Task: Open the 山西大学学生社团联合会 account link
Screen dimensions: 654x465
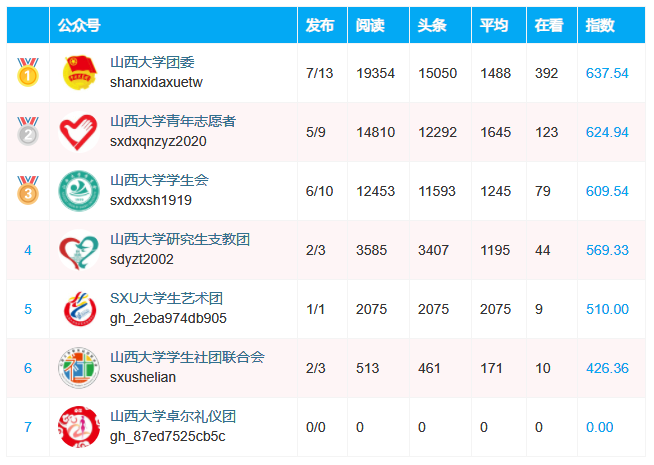Action: [187, 357]
